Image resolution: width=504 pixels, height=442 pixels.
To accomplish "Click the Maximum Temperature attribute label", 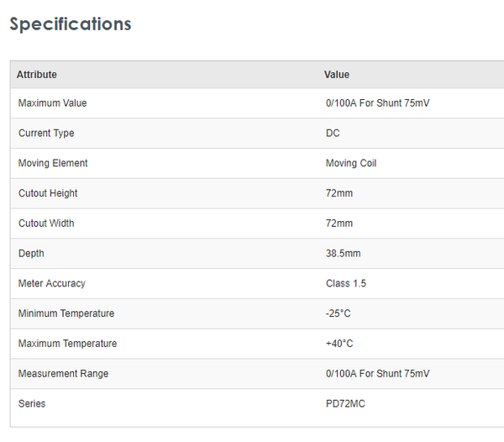I will click(x=67, y=344).
